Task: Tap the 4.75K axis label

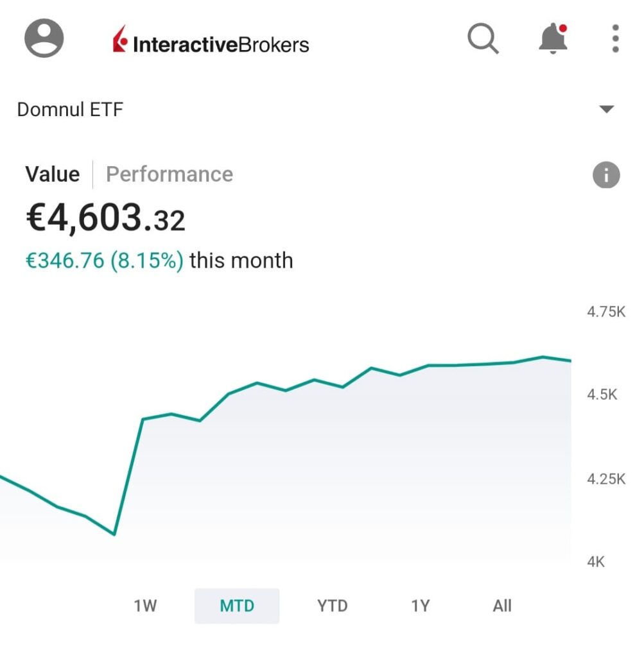Action: (x=605, y=312)
